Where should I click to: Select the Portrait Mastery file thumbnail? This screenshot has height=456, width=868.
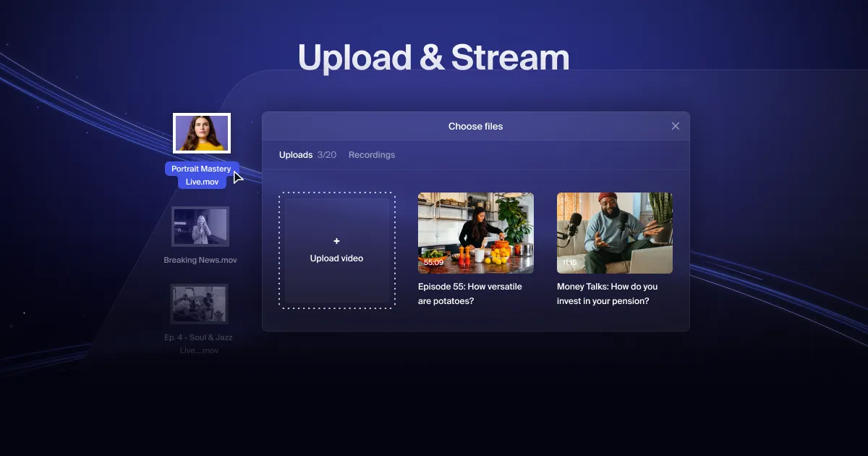[202, 134]
